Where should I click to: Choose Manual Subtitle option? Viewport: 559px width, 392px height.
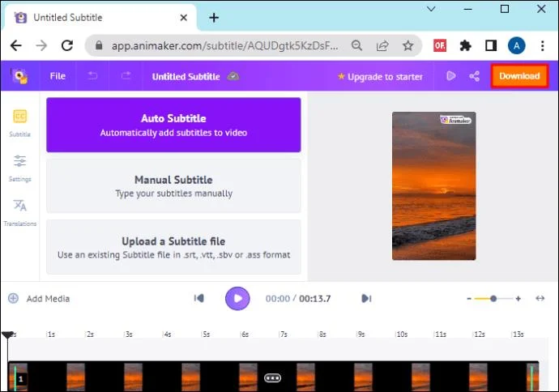coord(173,185)
